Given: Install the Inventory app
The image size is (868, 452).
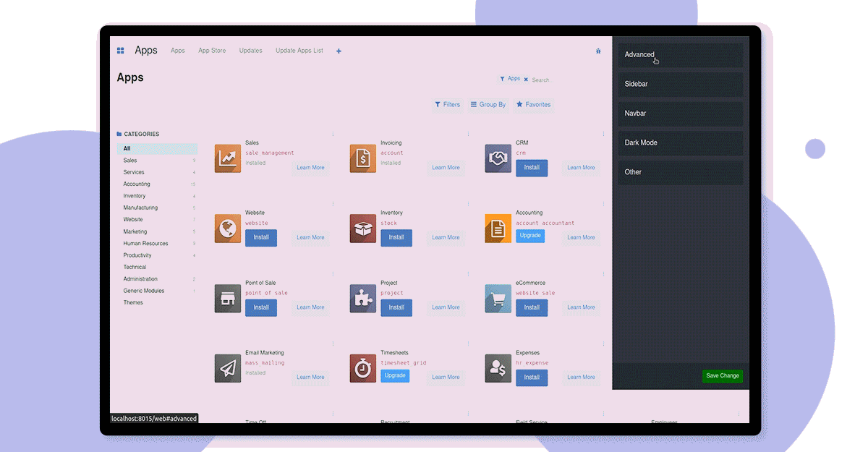Looking at the screenshot, I should tap(396, 237).
